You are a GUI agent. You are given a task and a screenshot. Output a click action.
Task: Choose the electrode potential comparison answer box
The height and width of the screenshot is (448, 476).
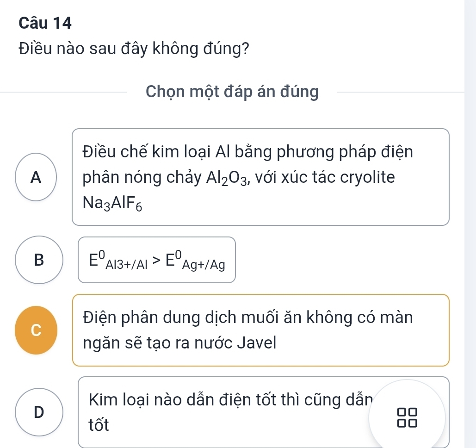click(157, 260)
